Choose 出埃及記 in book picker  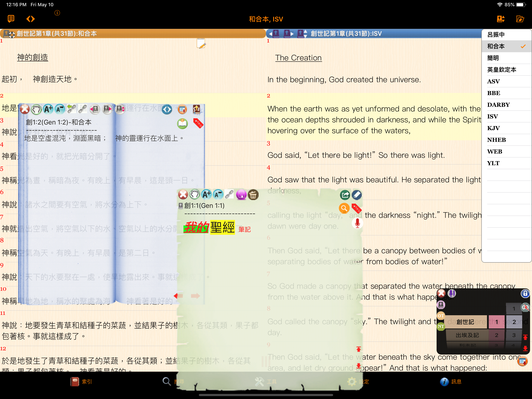(x=467, y=335)
